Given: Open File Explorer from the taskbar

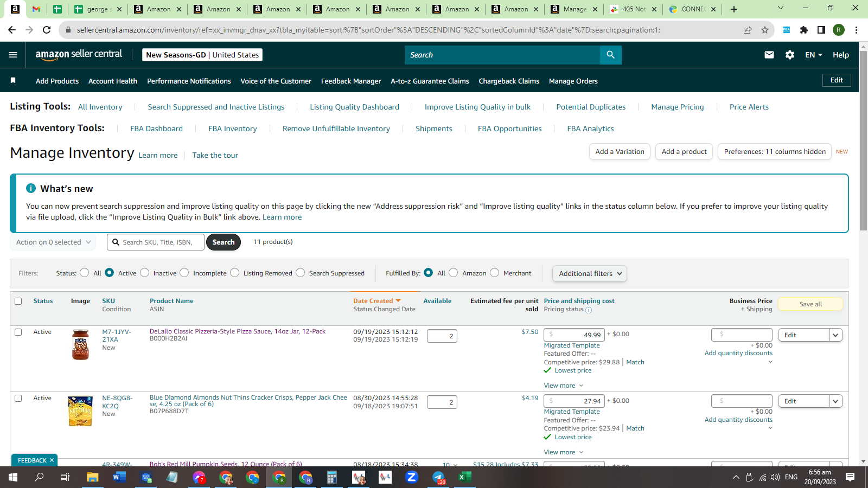Looking at the screenshot, I should pos(92,477).
